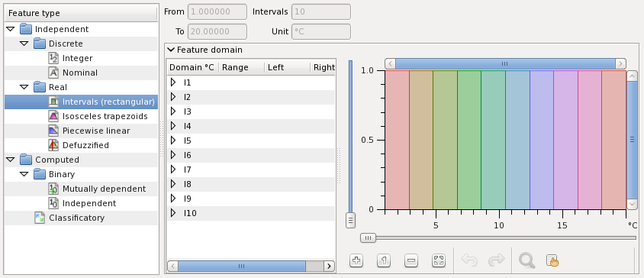Viewport: 644px width, 278px height.
Task: Collapse the Binary tree node
Action: point(24,174)
